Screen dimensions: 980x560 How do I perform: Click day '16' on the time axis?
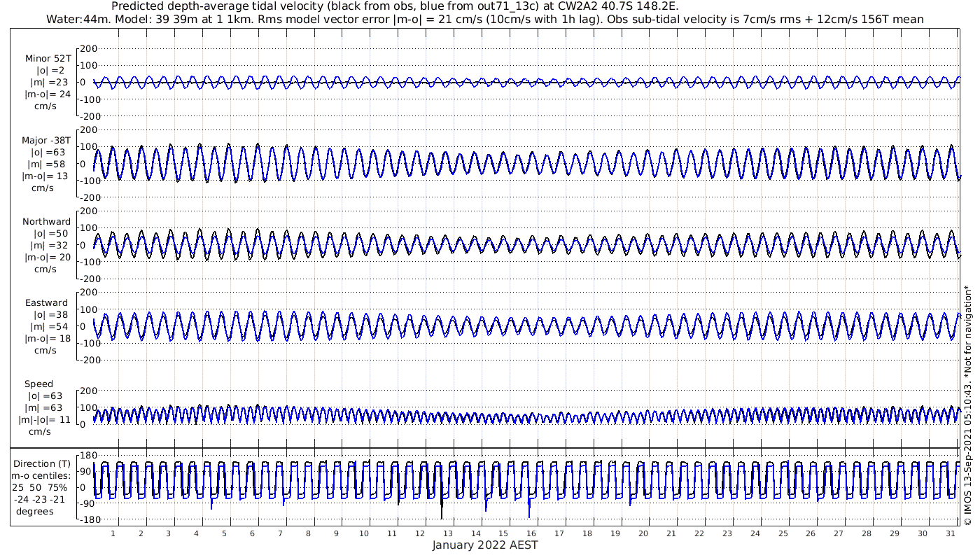(x=531, y=533)
